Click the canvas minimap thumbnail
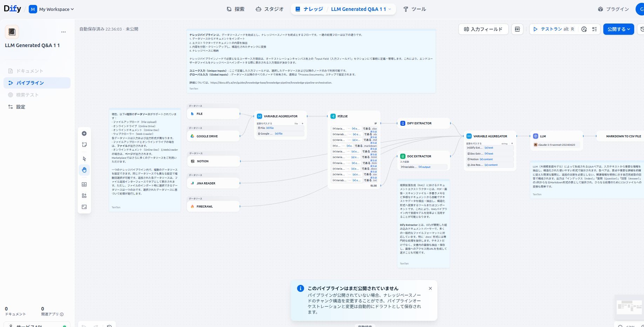 click(x=630, y=307)
